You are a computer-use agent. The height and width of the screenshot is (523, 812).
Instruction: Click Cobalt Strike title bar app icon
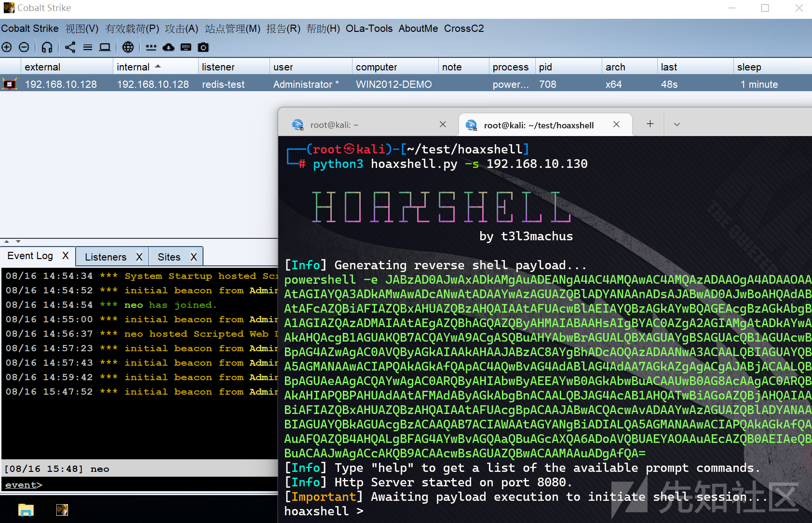(9, 8)
